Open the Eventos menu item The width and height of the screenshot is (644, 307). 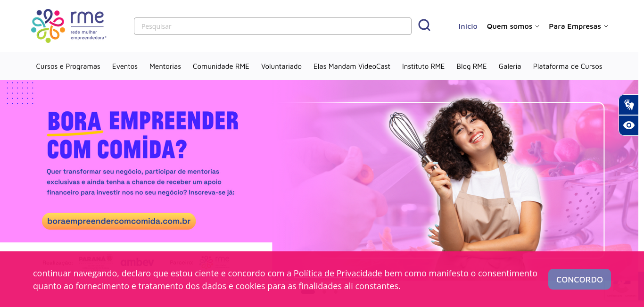(x=125, y=66)
